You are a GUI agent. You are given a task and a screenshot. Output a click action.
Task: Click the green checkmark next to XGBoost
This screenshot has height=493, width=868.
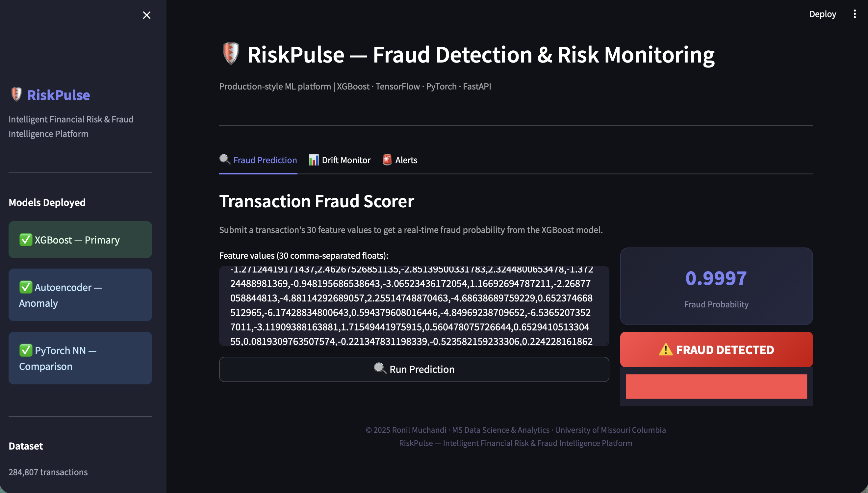click(x=26, y=240)
